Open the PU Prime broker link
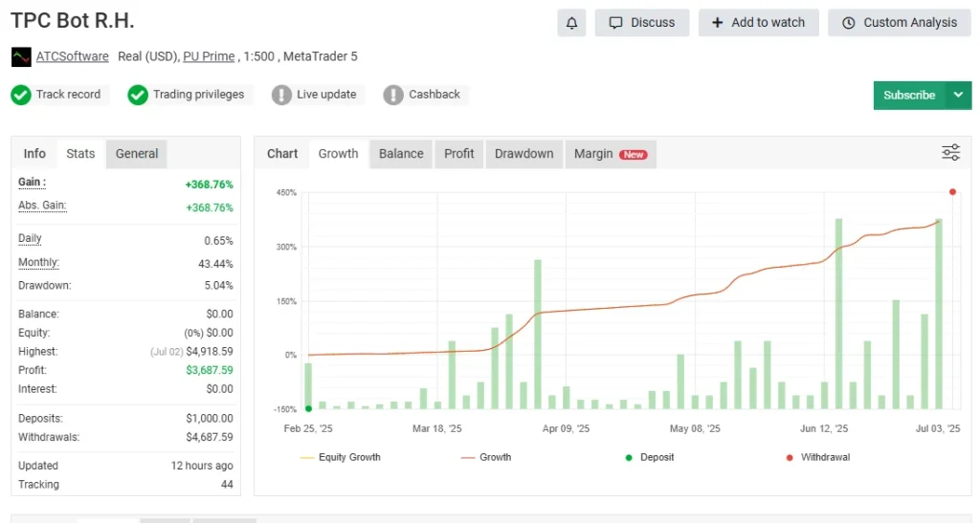The image size is (980, 523). (209, 56)
